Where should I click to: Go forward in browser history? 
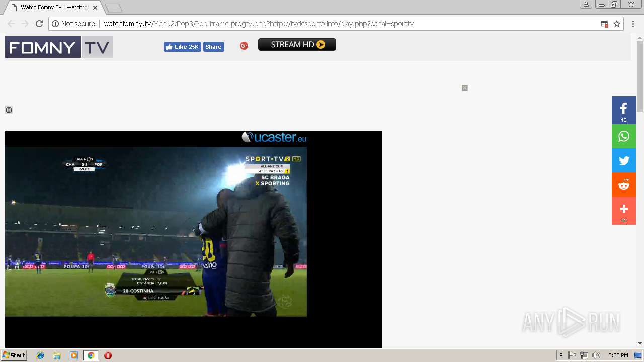point(25,24)
